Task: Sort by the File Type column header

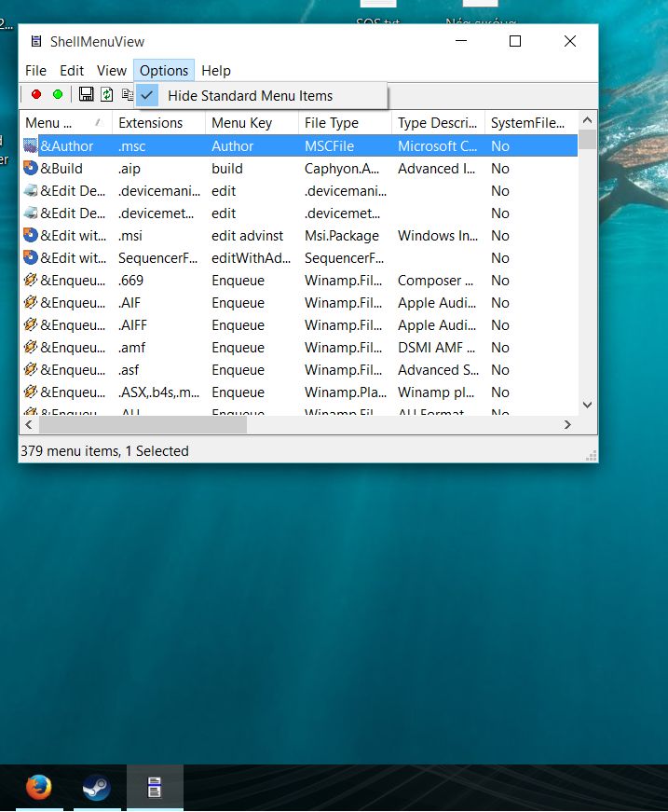Action: [x=345, y=123]
